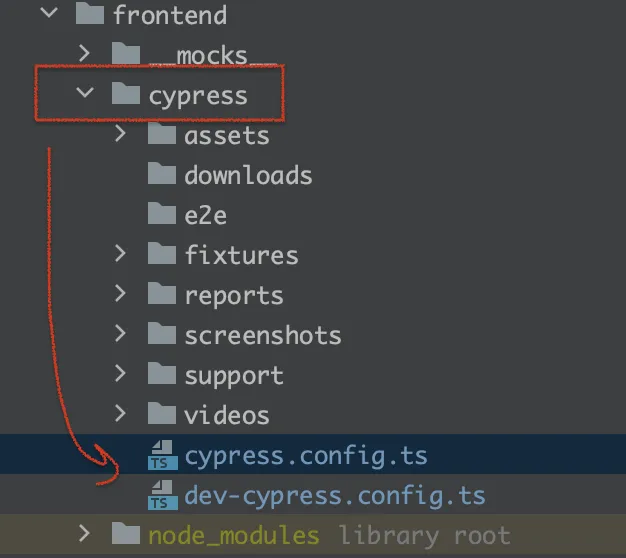
Task: Click the support folder icon
Action: click(x=162, y=373)
